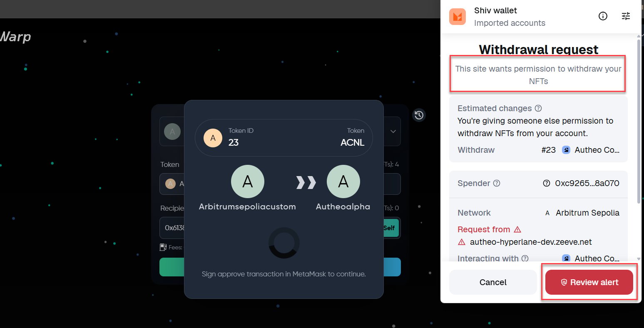Open the MetaMask advanced settings sliders icon

coord(626,16)
